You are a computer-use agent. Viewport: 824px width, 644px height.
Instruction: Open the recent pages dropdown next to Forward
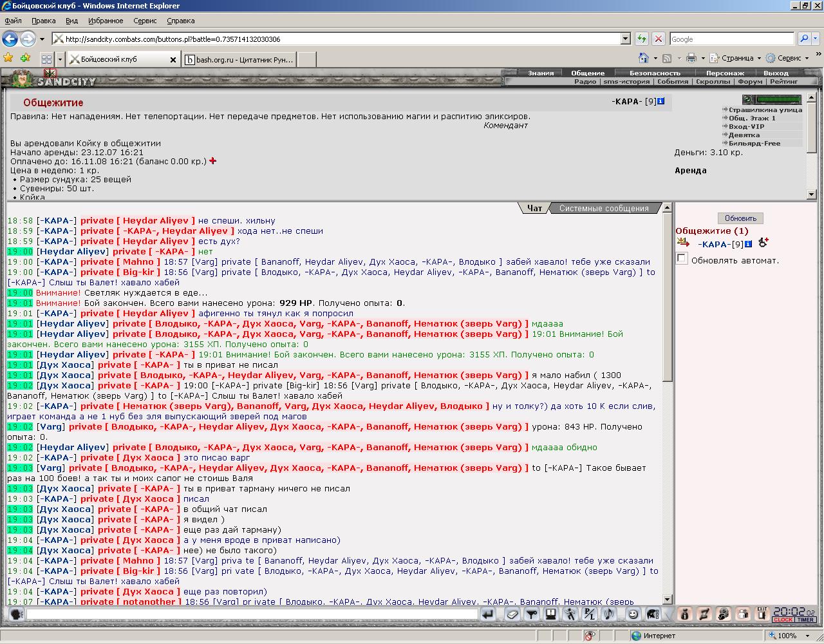[42, 39]
